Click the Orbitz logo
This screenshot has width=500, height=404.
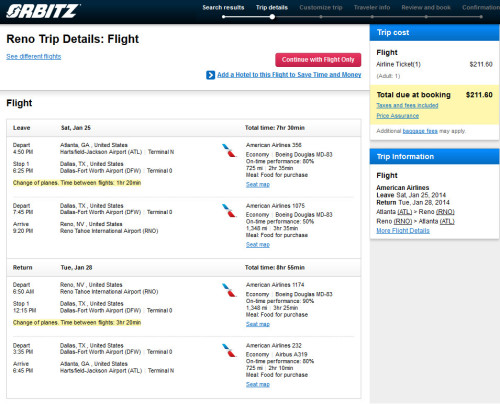coord(42,11)
